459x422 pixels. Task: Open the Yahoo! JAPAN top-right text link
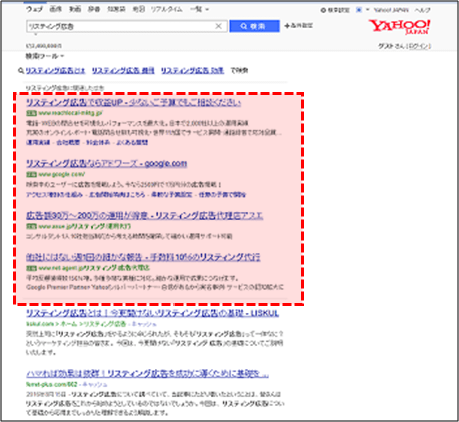[391, 10]
